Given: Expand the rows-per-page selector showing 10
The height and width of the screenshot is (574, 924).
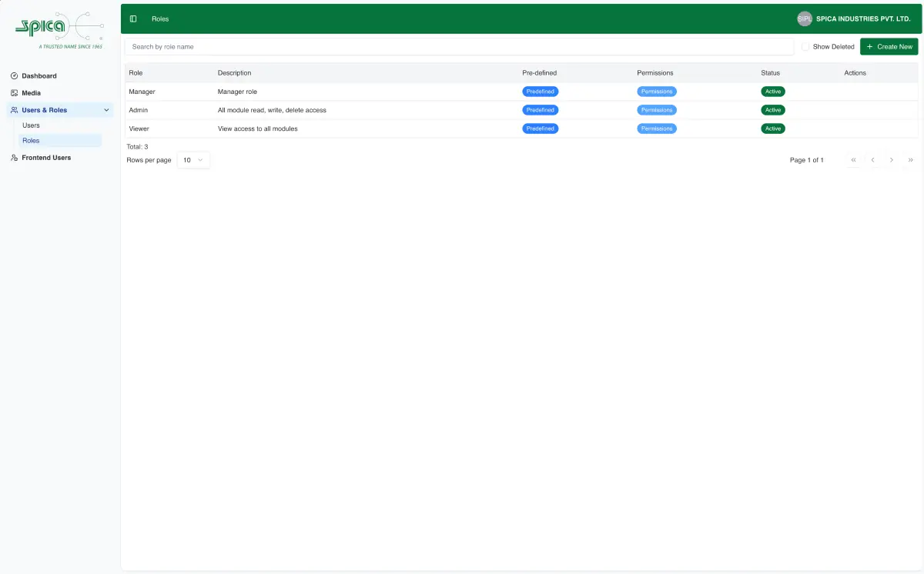Looking at the screenshot, I should pos(193,159).
